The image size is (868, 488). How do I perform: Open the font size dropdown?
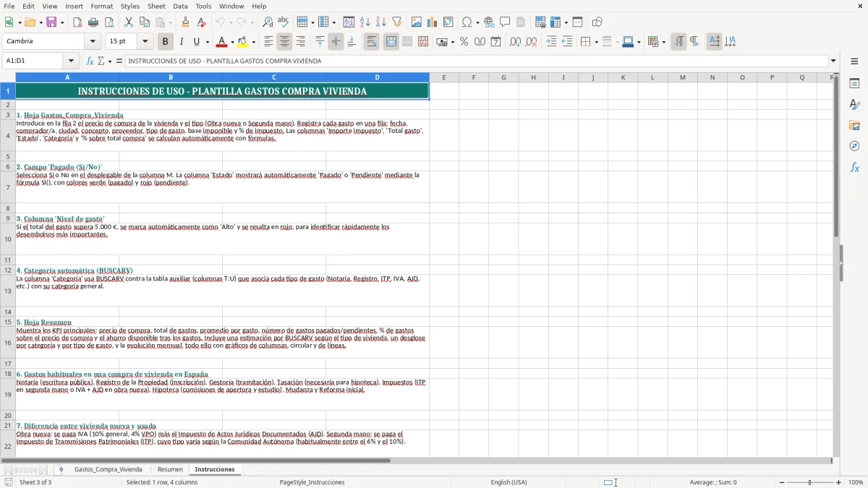point(145,42)
